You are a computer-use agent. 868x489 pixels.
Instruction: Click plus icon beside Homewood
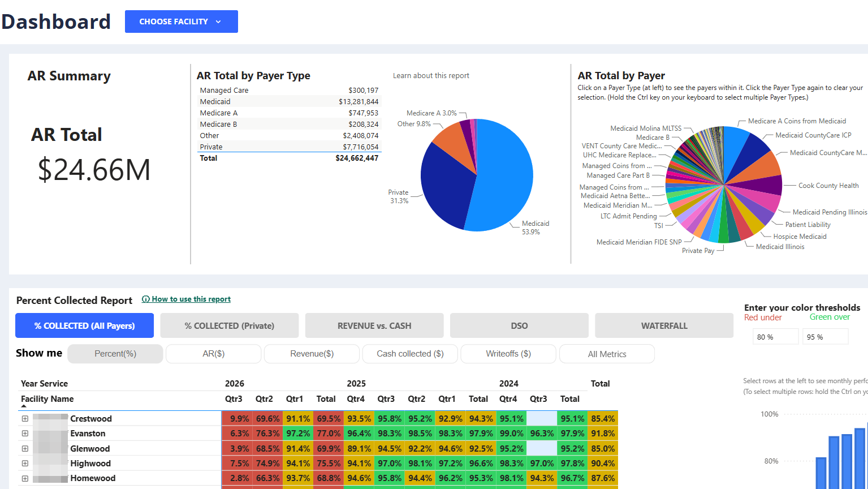(x=25, y=478)
